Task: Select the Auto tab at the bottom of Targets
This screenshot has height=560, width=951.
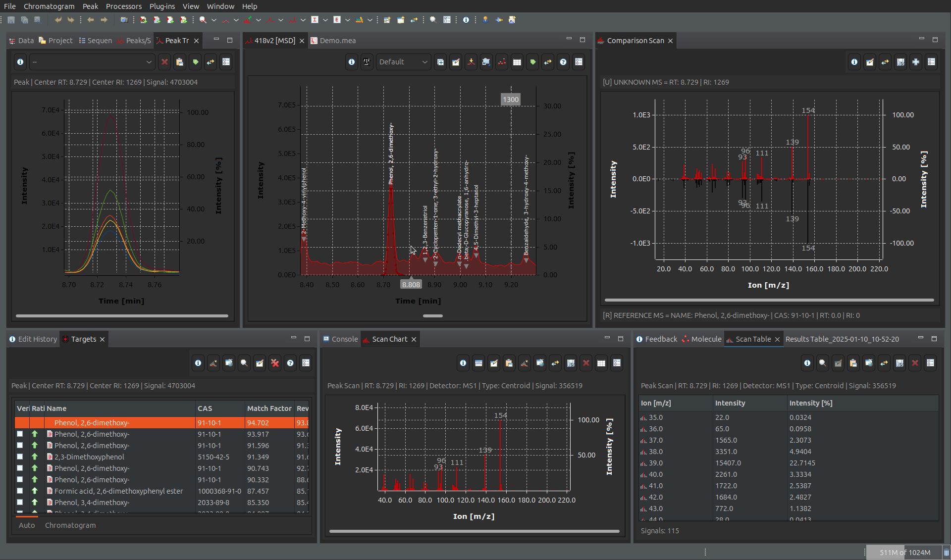Action: tap(27, 525)
